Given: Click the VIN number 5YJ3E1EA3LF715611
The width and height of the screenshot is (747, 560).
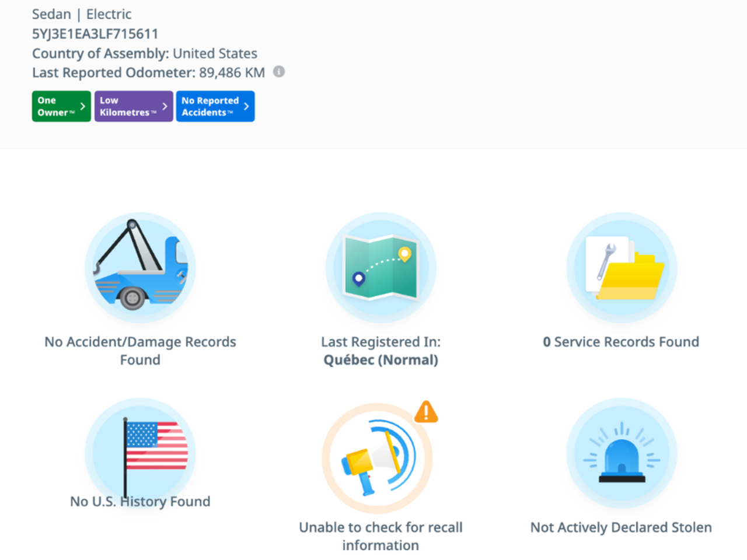Looking at the screenshot, I should pos(95,34).
